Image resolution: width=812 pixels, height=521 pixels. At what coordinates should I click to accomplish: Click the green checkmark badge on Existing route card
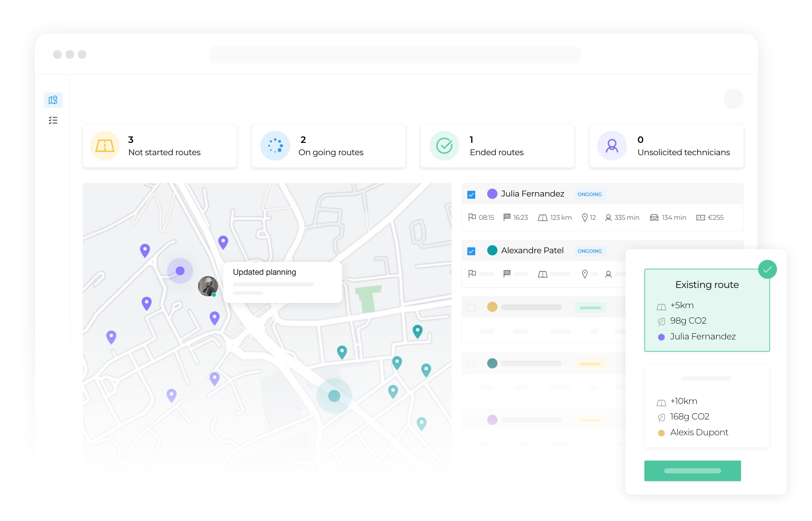pyautogui.click(x=768, y=269)
